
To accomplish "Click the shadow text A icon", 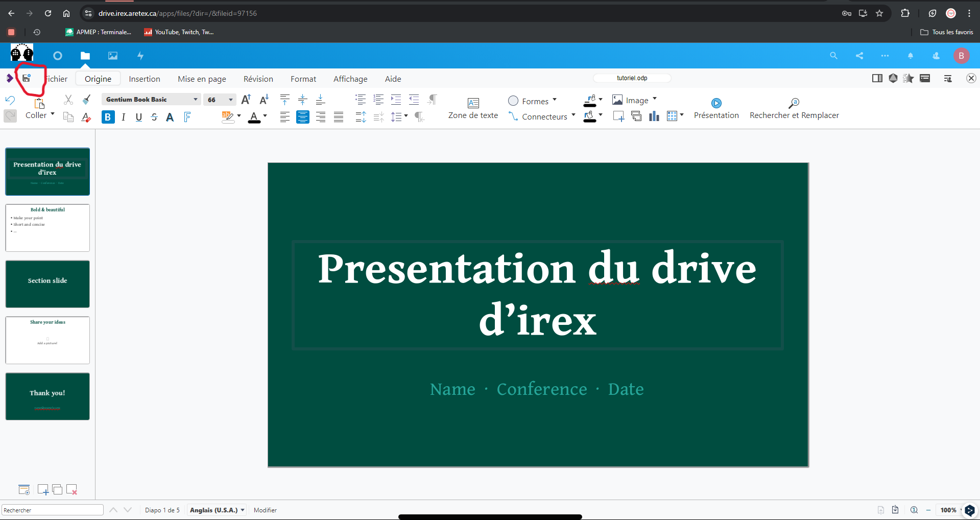I will (170, 117).
